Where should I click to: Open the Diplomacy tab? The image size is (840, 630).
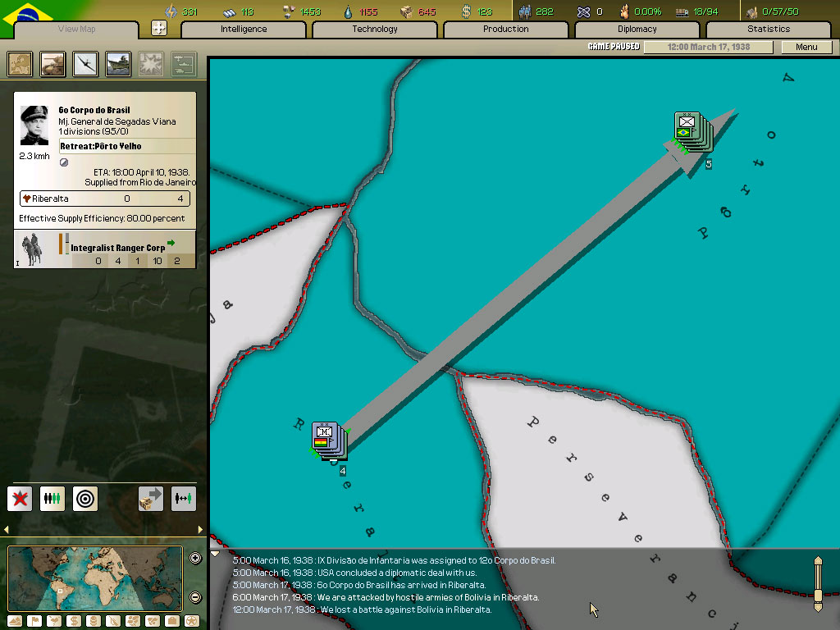(637, 30)
